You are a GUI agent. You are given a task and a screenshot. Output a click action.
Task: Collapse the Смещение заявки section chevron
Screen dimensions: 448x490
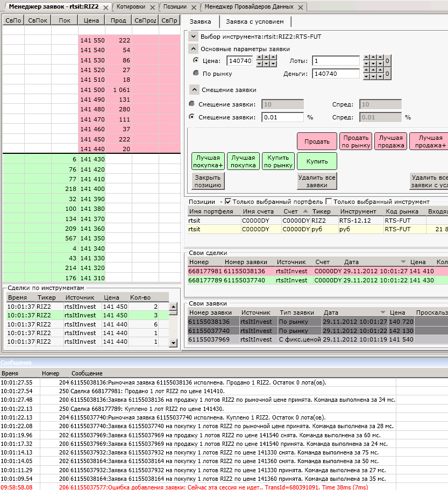pyautogui.click(x=194, y=90)
